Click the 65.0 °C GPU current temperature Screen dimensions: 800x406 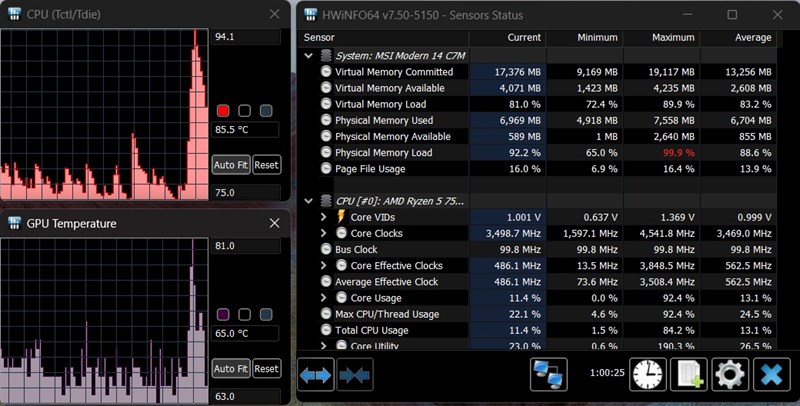pyautogui.click(x=245, y=333)
